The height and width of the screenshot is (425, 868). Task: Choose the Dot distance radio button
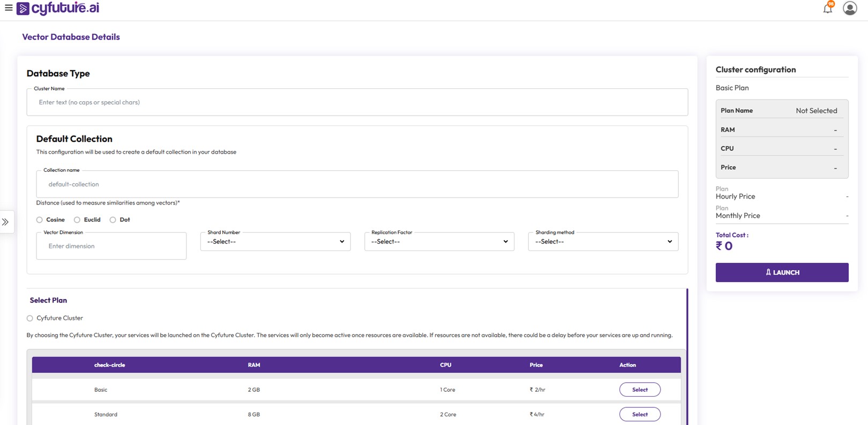(113, 220)
